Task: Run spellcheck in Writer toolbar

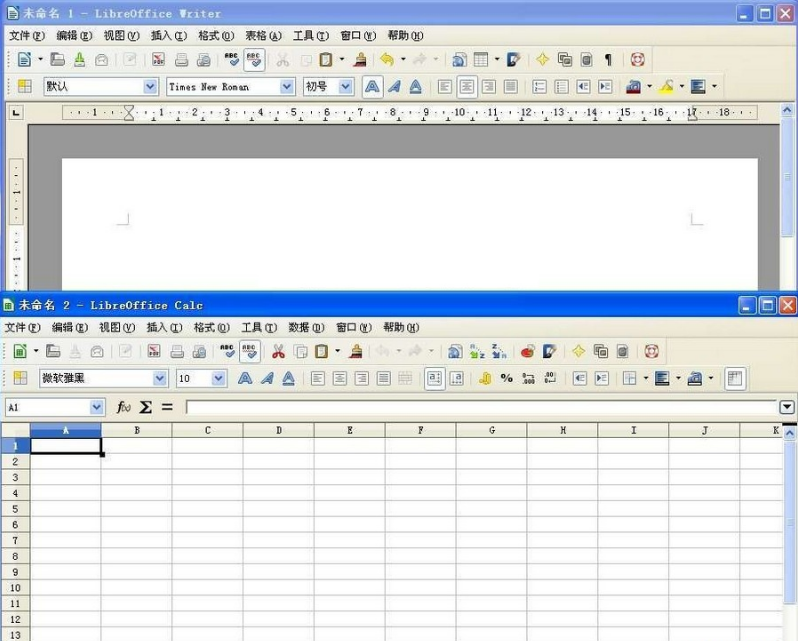Action: point(232,60)
